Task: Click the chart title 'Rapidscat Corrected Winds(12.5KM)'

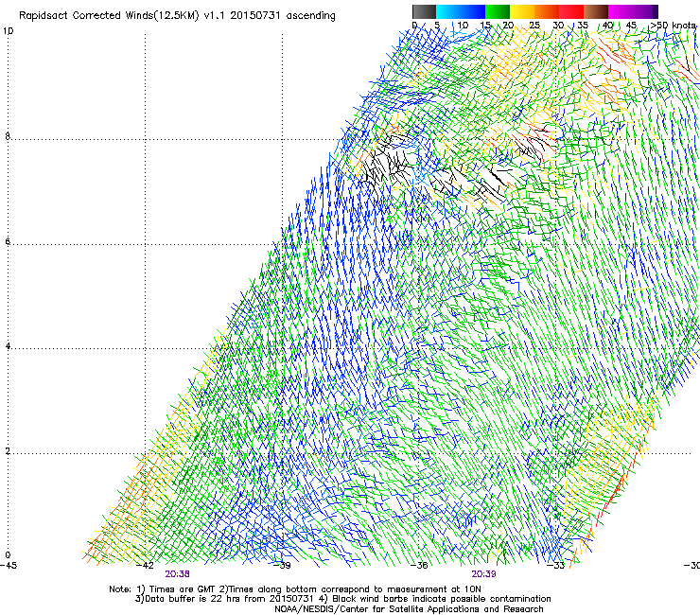Action: click(x=109, y=16)
